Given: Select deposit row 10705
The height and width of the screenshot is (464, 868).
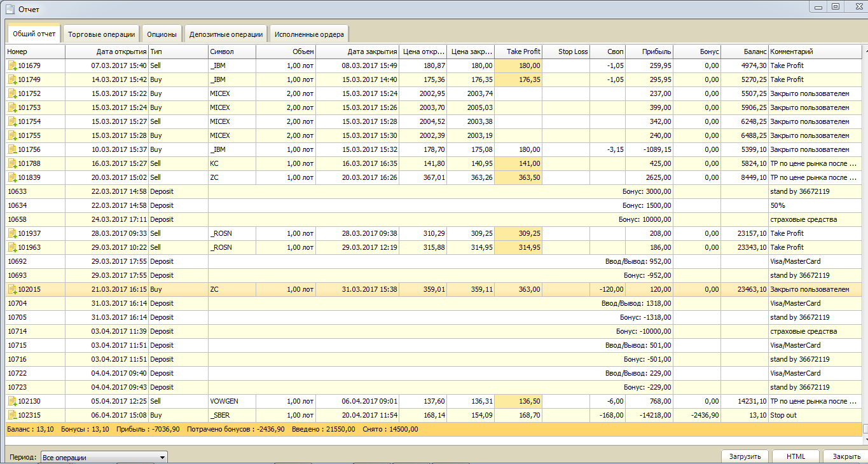Looking at the screenshot, I should point(433,317).
